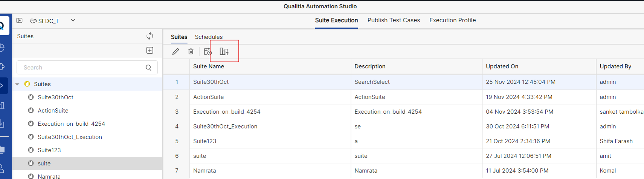Go to the Execution Profile tab
Image resolution: width=644 pixels, height=179 pixels.
point(452,20)
